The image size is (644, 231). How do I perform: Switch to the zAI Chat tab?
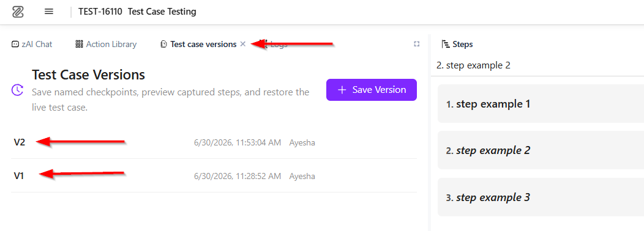(x=32, y=45)
